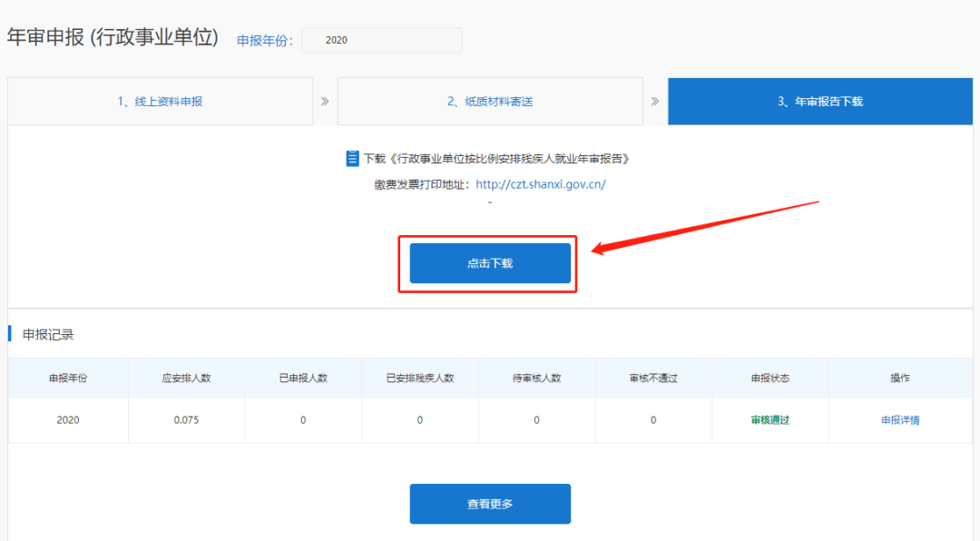Click the 应安排人数 column header
The height and width of the screenshot is (541, 980).
point(186,378)
